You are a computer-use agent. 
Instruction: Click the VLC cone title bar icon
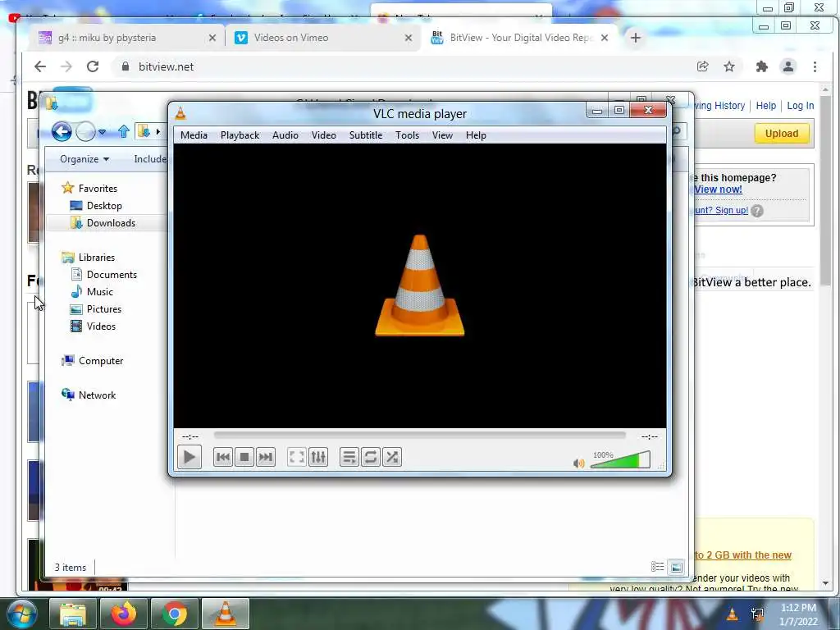(180, 113)
